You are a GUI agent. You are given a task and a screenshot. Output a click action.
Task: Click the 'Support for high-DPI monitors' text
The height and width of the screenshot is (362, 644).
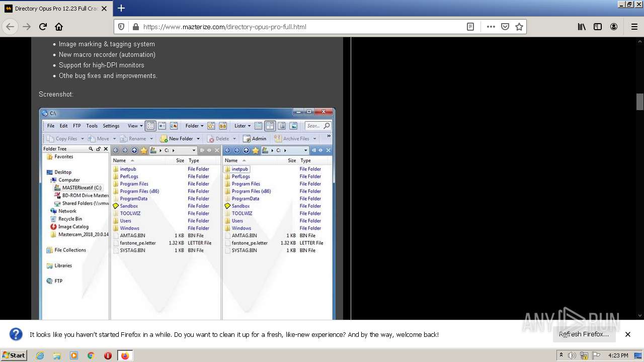(102, 65)
